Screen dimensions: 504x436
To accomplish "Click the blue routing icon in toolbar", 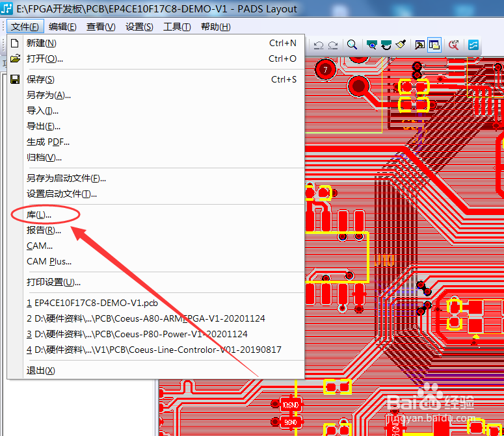I will tap(473, 45).
